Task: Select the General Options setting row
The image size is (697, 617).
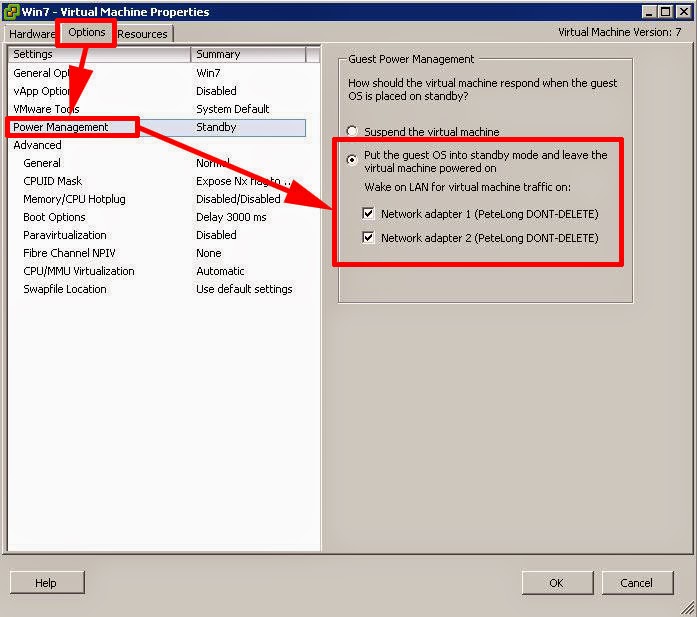Action: click(x=156, y=73)
